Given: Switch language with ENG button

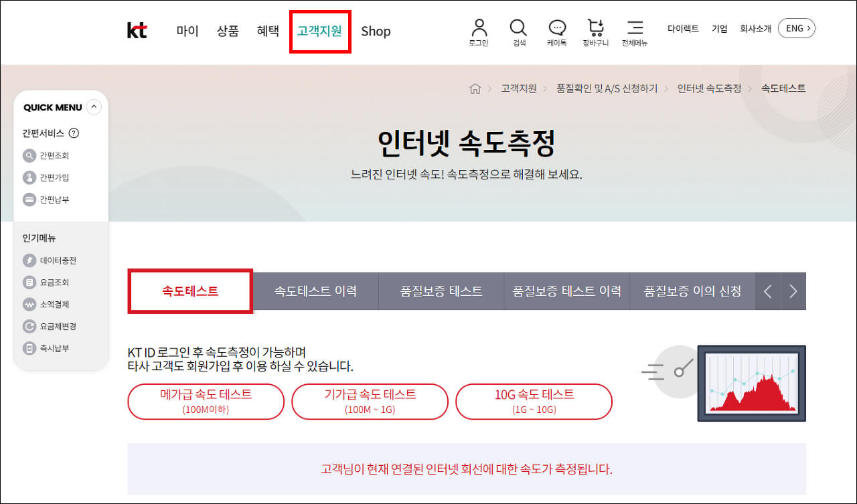Looking at the screenshot, I should tap(797, 28).
